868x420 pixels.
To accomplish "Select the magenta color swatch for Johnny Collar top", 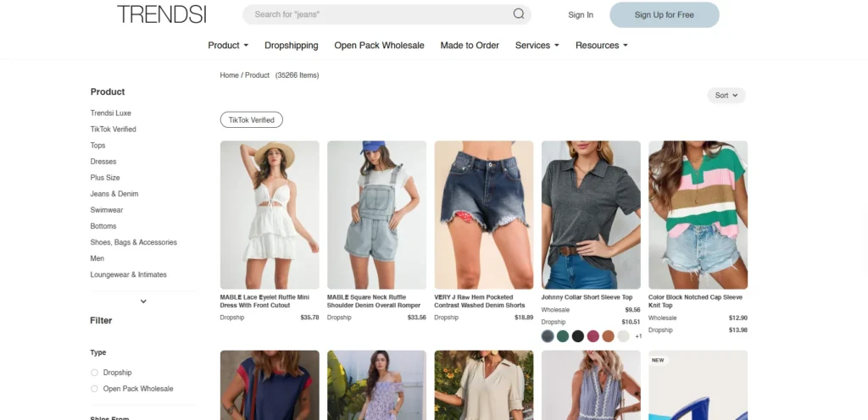I will (593, 336).
